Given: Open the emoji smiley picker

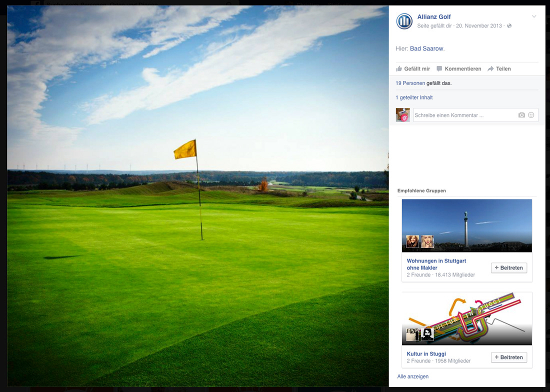Looking at the screenshot, I should [x=531, y=115].
